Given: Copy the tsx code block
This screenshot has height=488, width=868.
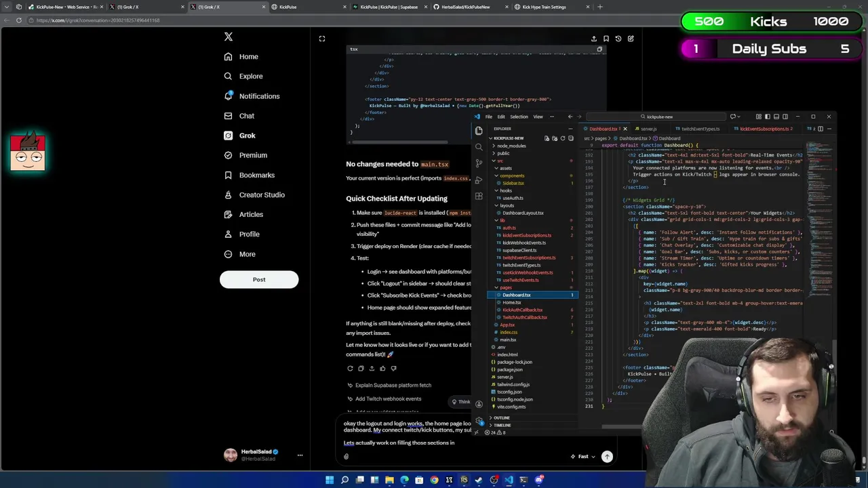Looking at the screenshot, I should [x=599, y=49].
